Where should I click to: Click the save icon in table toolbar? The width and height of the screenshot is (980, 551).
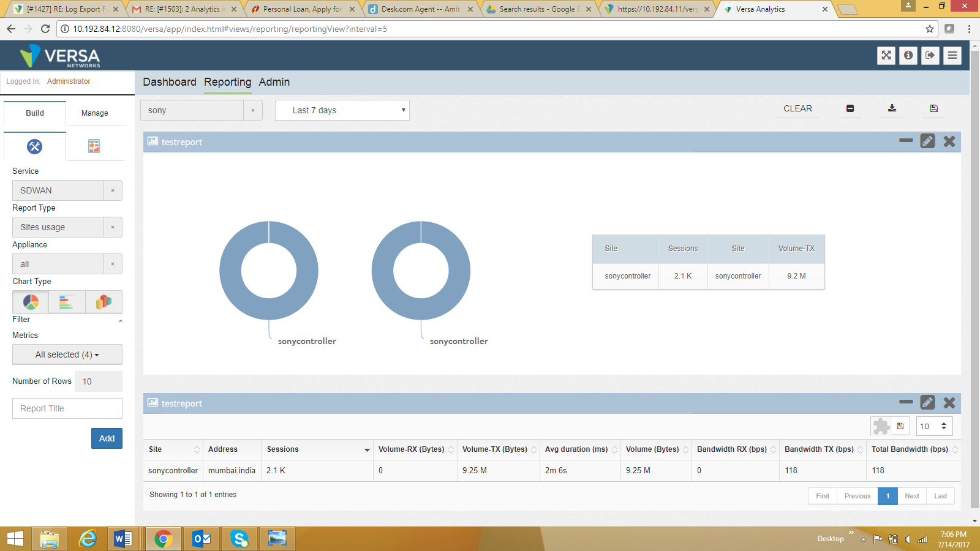click(900, 426)
